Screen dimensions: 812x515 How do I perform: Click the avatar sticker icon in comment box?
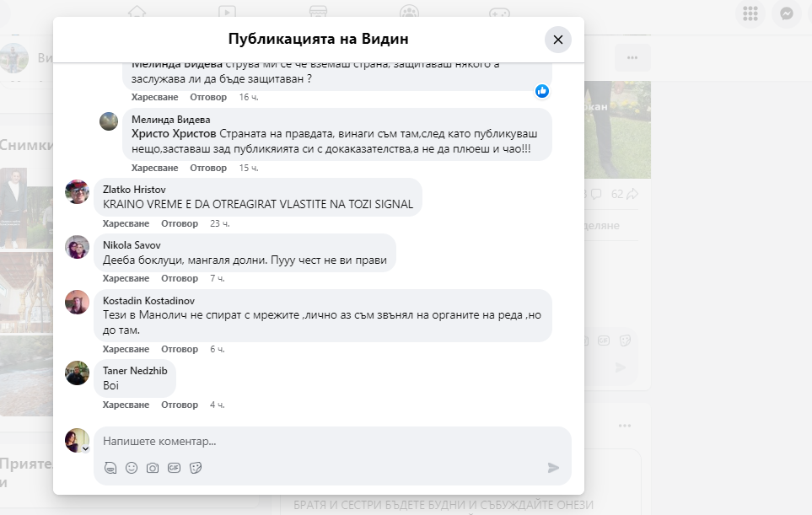tap(110, 468)
